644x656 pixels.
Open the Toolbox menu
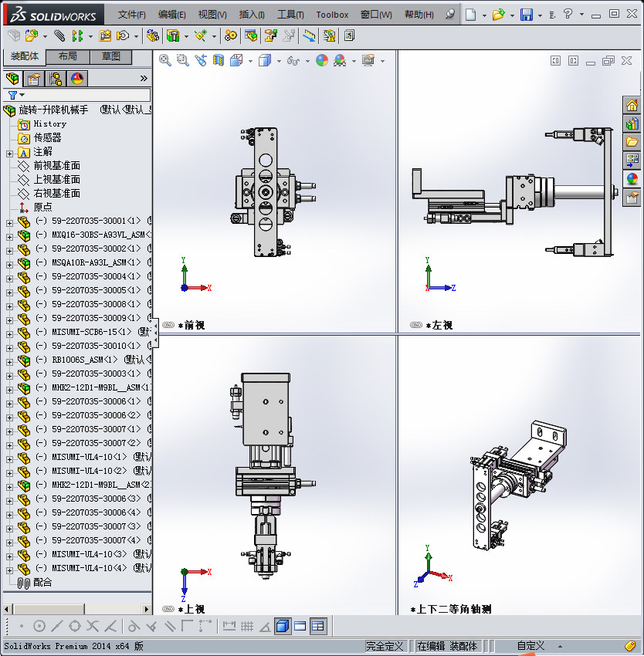coord(332,15)
